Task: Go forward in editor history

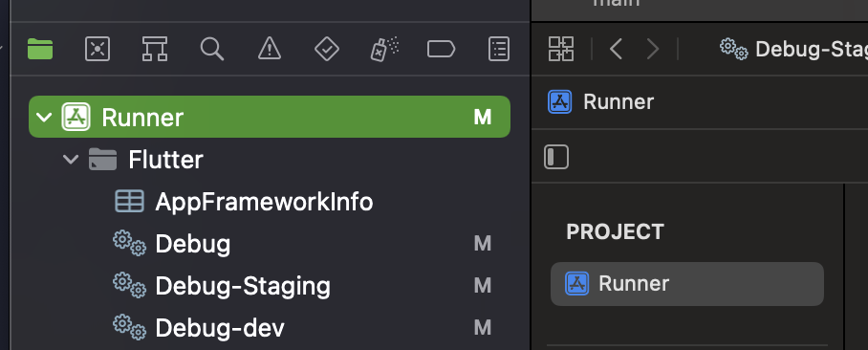Action: (653, 50)
